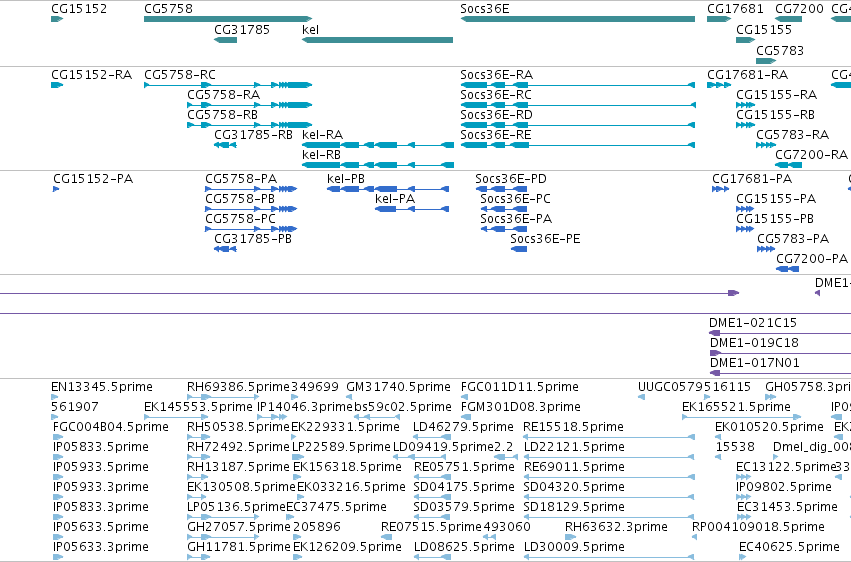Screen dimensions: 851x562
Task: Click the CG17681 gene feature
Action: coord(719,19)
